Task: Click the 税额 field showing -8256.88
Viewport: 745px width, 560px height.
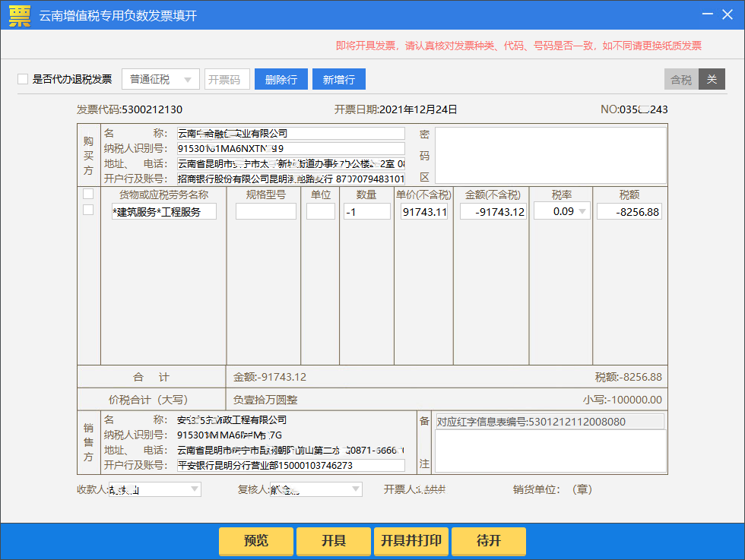Action: [x=629, y=211]
